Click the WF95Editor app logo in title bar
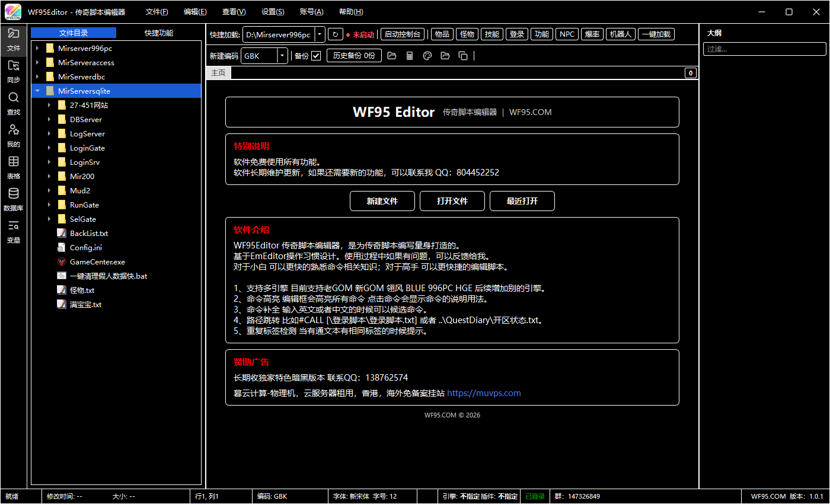This screenshot has height=504, width=830. [x=13, y=12]
